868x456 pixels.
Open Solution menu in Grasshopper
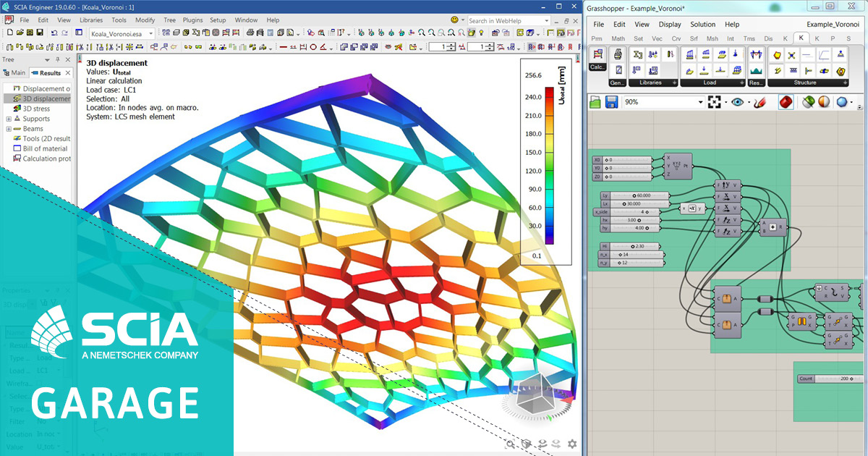[x=702, y=25]
